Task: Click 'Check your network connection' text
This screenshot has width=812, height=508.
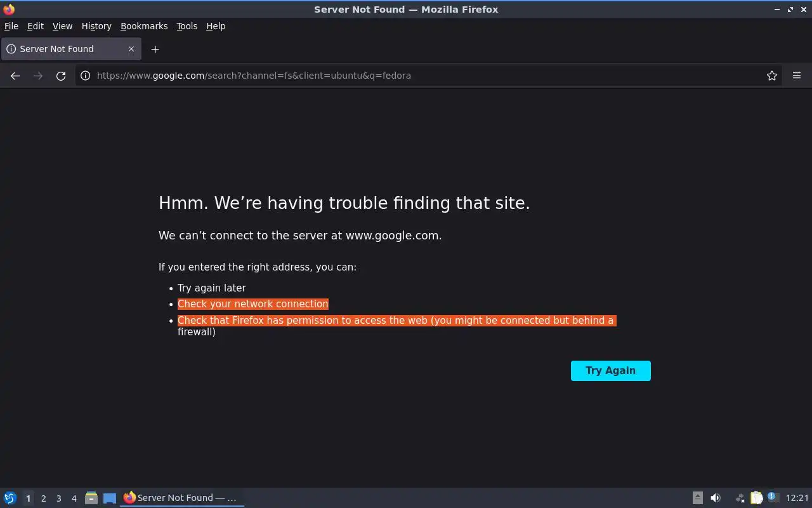Action: click(253, 304)
